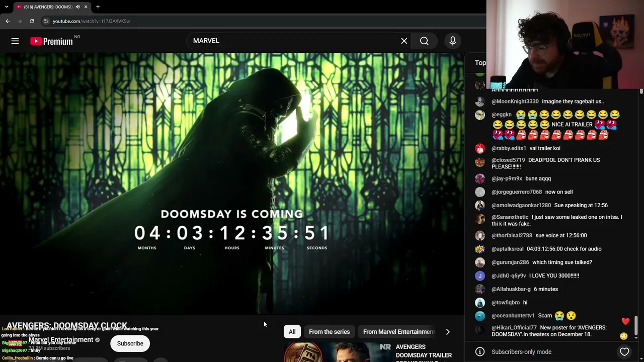Subscribe to Marvel Entertainment
This screenshot has width=644, height=362.
click(x=130, y=343)
